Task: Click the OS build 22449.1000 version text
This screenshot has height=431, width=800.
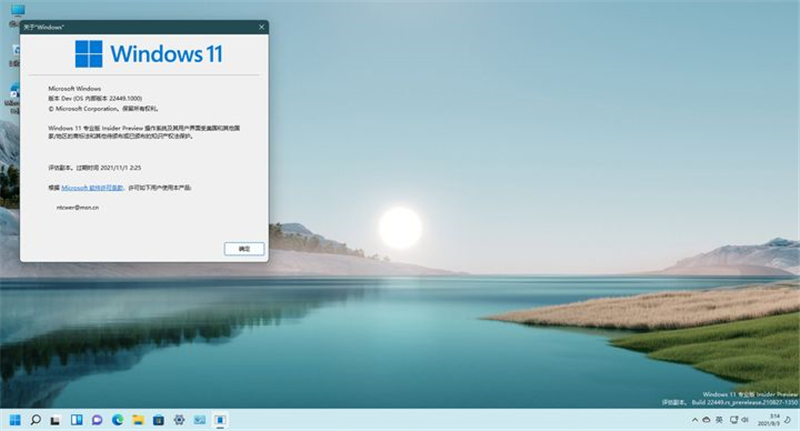Action: click(95, 98)
